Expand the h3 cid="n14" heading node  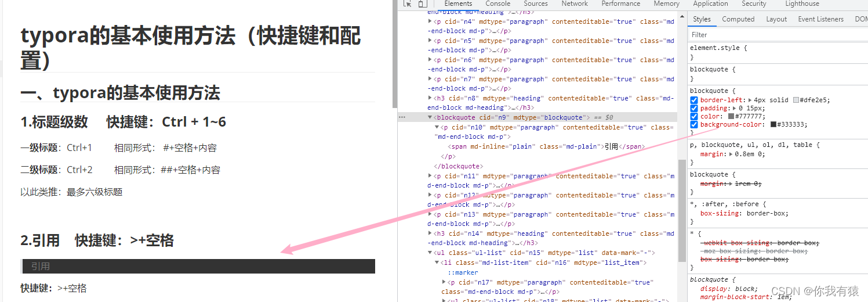tap(430, 233)
